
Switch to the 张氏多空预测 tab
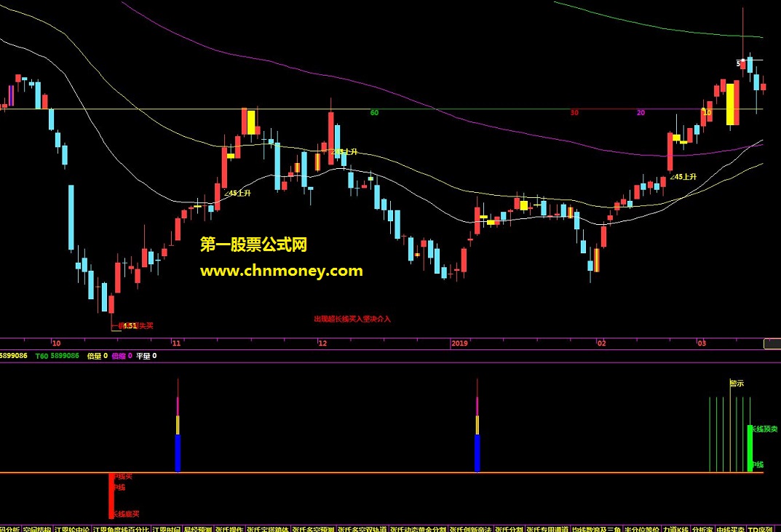pyautogui.click(x=313, y=529)
